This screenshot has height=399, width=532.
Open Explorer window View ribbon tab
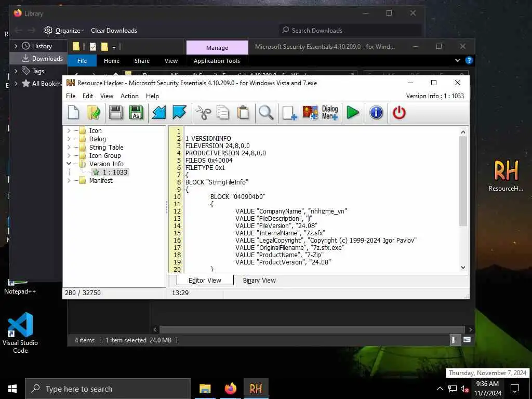click(171, 61)
